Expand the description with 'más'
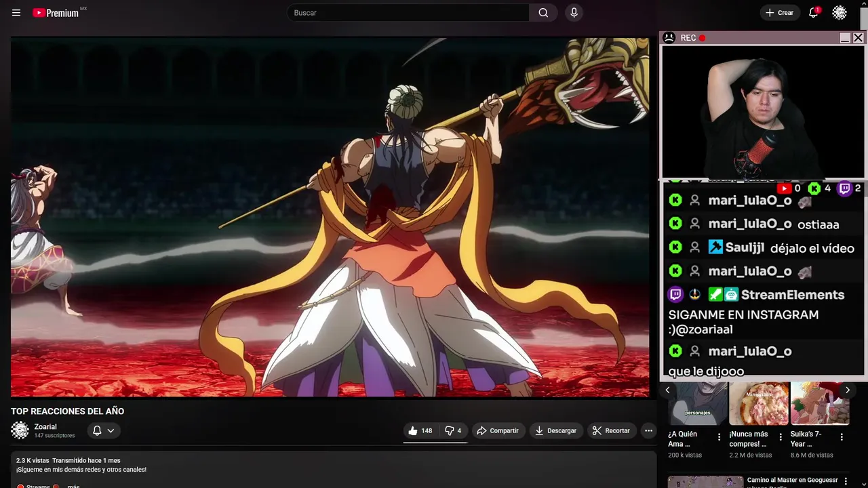This screenshot has width=868, height=488. (73, 486)
